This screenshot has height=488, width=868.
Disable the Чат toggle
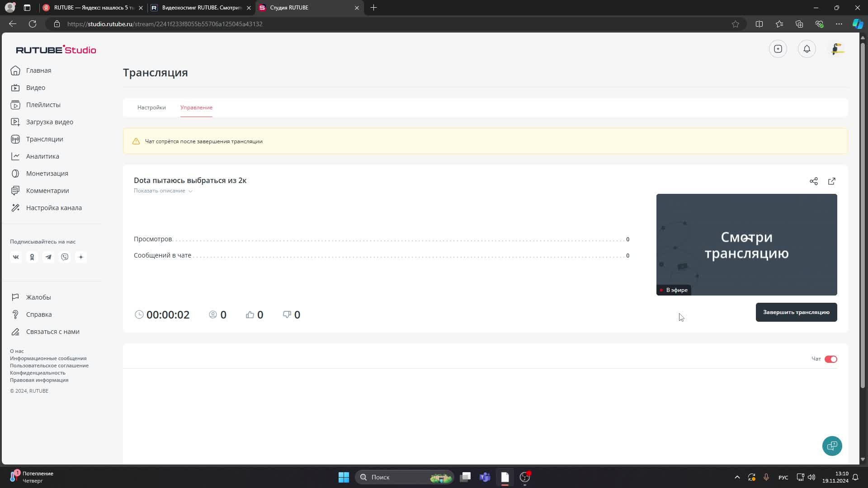[x=830, y=359]
